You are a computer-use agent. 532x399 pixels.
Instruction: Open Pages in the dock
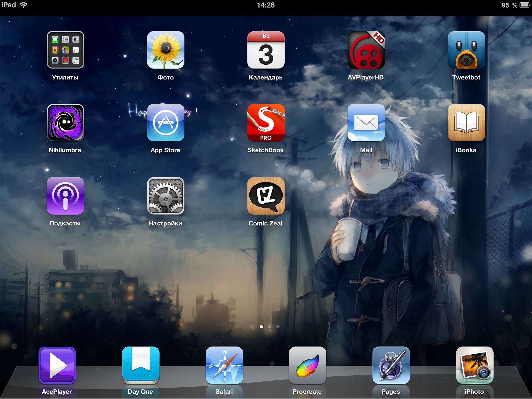coord(391,365)
